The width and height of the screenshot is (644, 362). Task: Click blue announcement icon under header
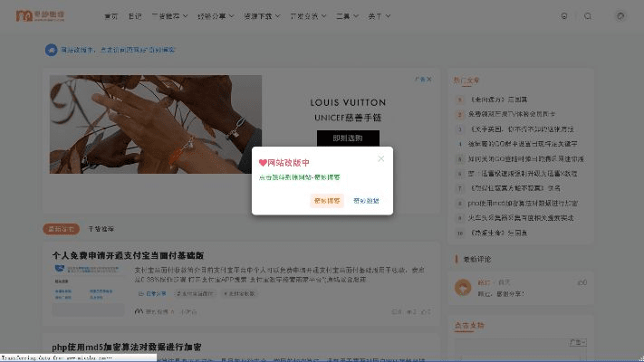(52, 50)
